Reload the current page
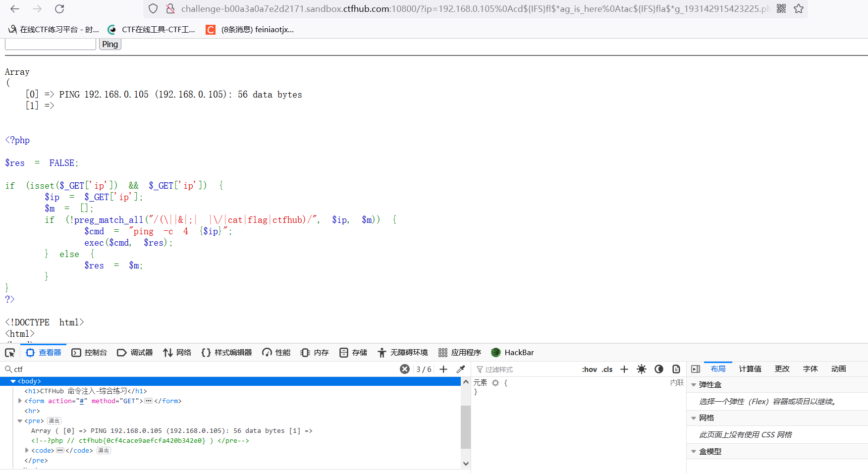This screenshot has width=868, height=473. (x=59, y=9)
